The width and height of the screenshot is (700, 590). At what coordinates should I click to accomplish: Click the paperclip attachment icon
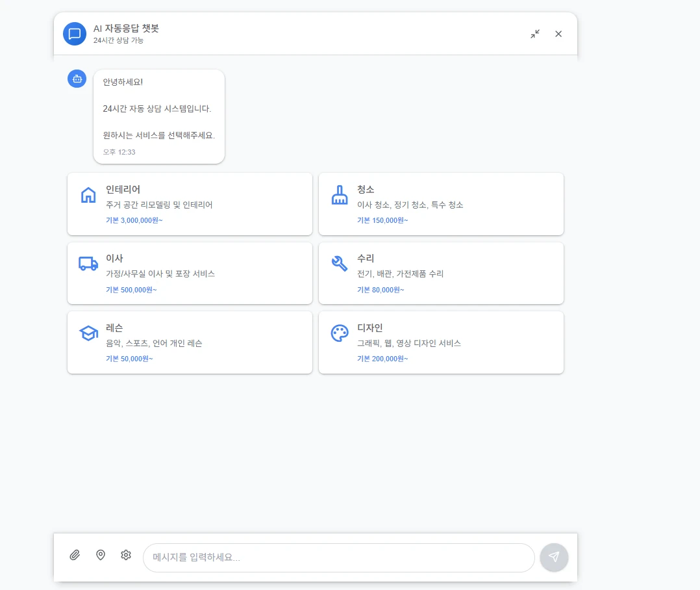(x=75, y=555)
